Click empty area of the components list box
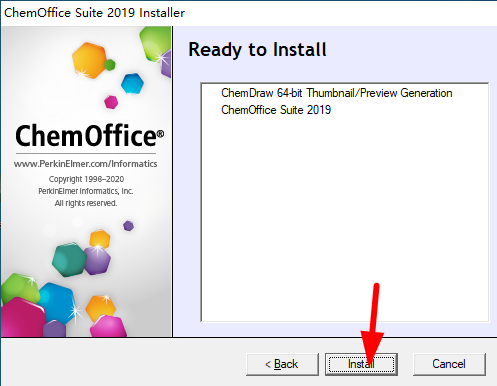 point(345,217)
